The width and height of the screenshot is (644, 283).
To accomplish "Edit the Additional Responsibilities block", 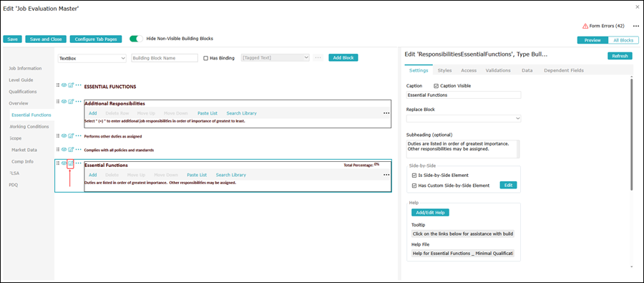I will pos(71,101).
